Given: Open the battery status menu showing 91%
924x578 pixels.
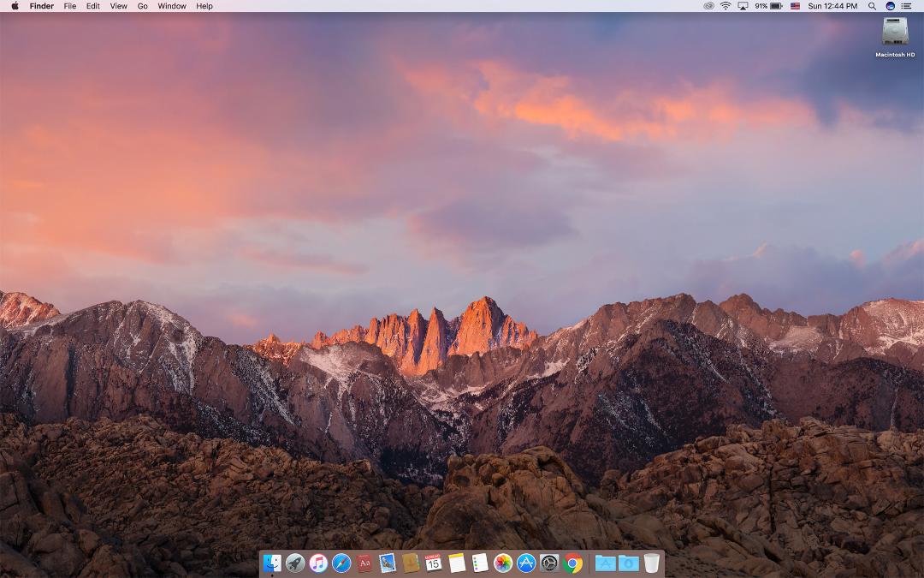Looking at the screenshot, I should 768,6.
